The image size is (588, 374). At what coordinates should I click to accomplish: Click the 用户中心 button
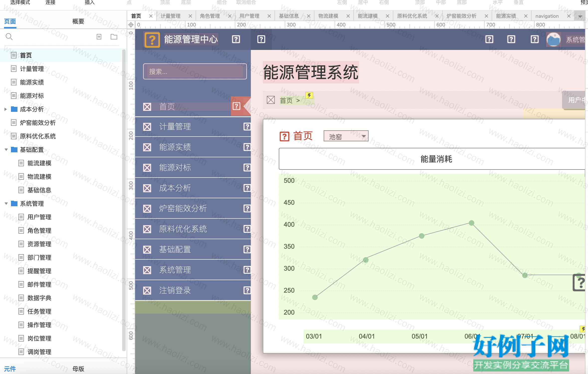click(x=574, y=100)
